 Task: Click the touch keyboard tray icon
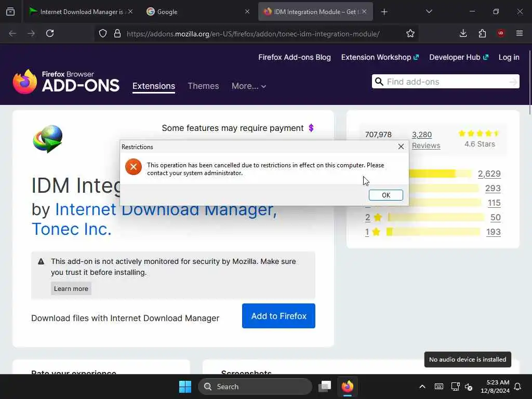438,387
